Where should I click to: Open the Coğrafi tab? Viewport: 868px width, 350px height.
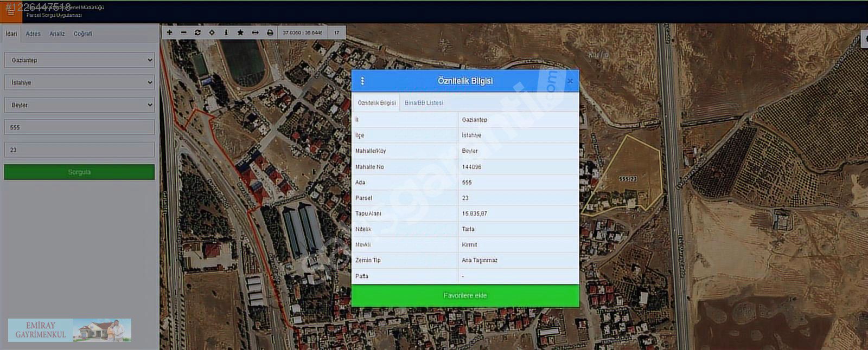(82, 34)
